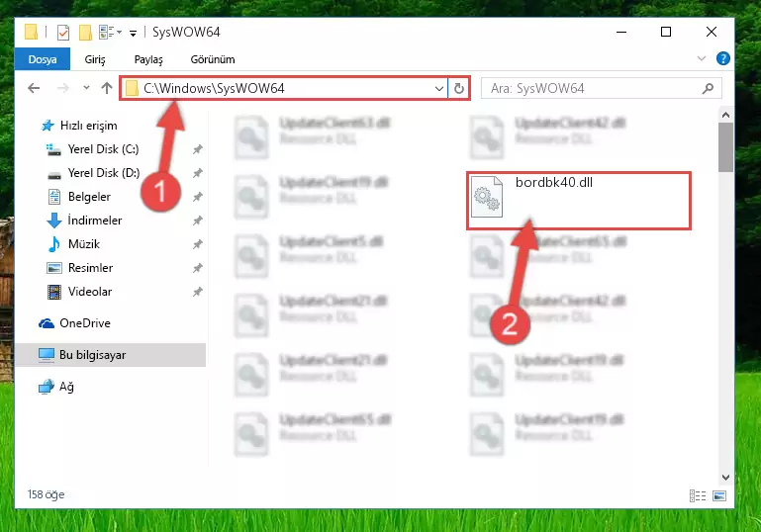
Task: Click pin icon next to Belgeler
Action: (198, 197)
